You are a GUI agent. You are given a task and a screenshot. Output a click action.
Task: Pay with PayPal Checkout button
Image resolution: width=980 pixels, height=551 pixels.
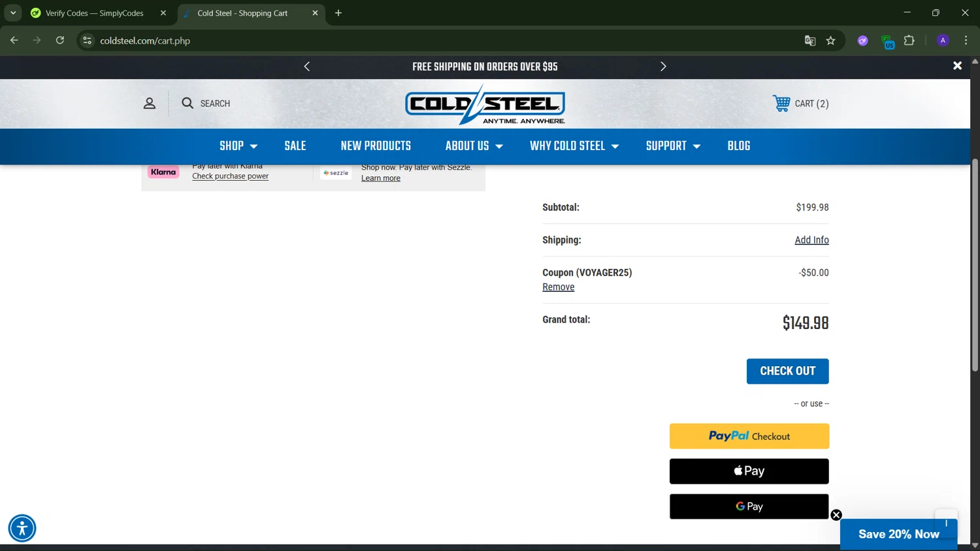coord(749,436)
